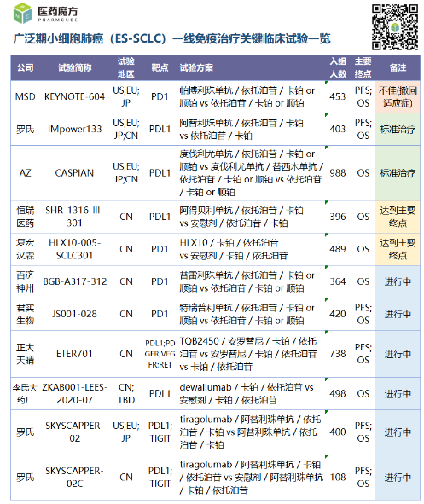Click the page title about ES-SCLC trials
The image size is (424, 504).
(x=171, y=39)
